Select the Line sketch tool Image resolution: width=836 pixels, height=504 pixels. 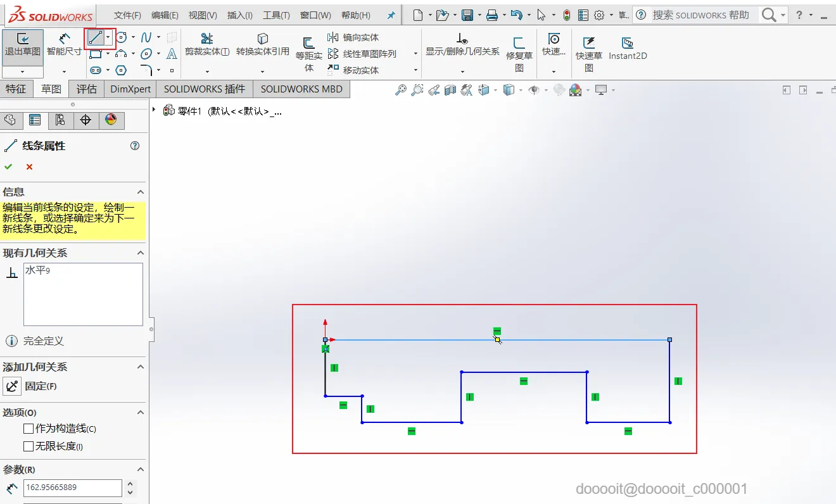coord(96,38)
